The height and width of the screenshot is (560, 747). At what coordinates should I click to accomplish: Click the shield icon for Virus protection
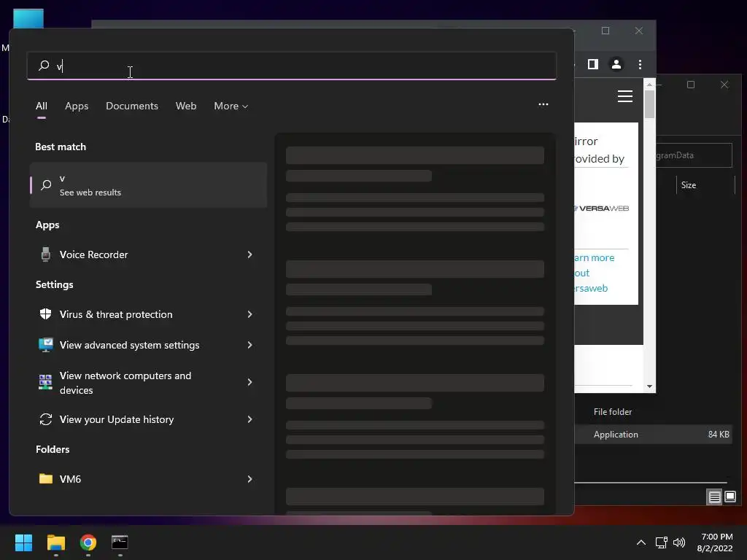tap(46, 314)
